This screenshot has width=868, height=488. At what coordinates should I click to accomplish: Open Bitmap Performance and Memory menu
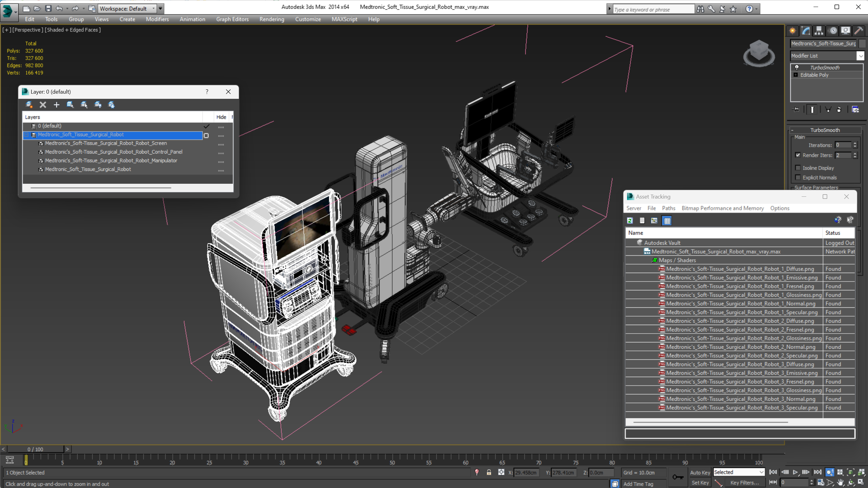(723, 208)
